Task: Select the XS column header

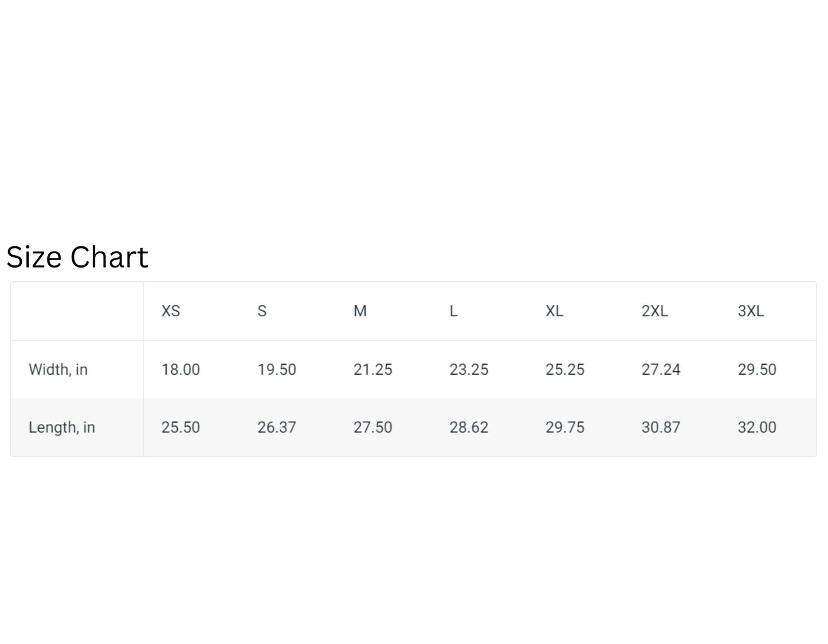Action: pos(171,311)
